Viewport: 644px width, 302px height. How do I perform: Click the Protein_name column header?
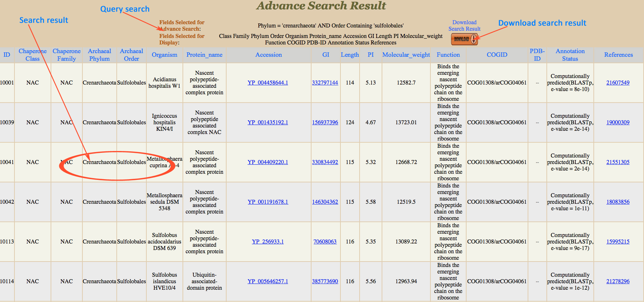click(205, 55)
